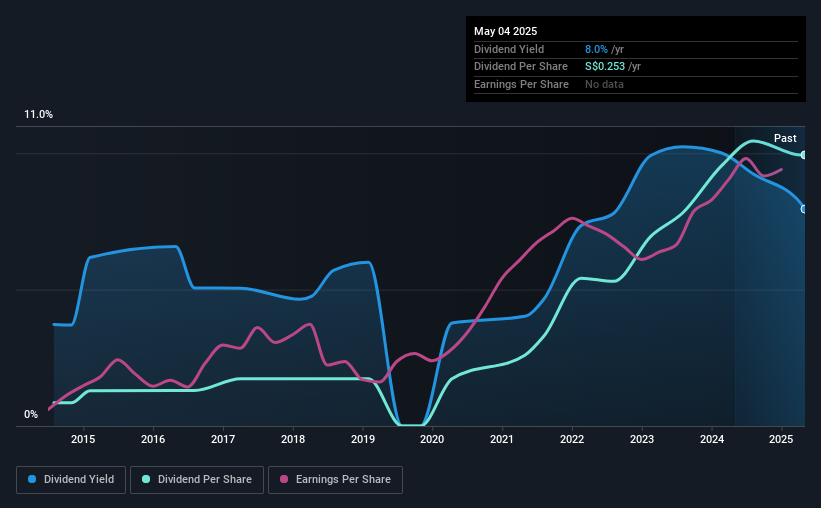Click the 2023 x-axis label

click(x=642, y=439)
